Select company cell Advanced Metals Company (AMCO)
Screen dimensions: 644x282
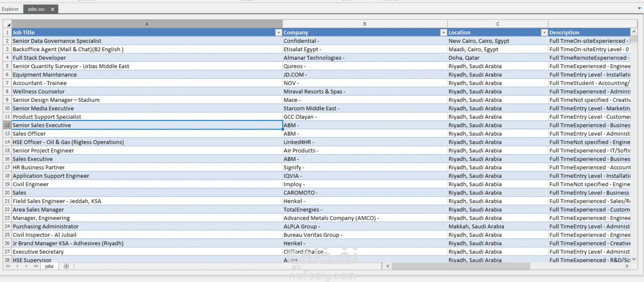tap(365, 218)
